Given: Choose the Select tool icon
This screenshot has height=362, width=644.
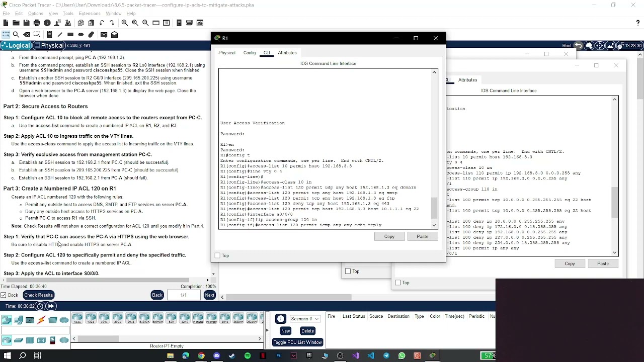Looking at the screenshot, I should [x=6, y=34].
